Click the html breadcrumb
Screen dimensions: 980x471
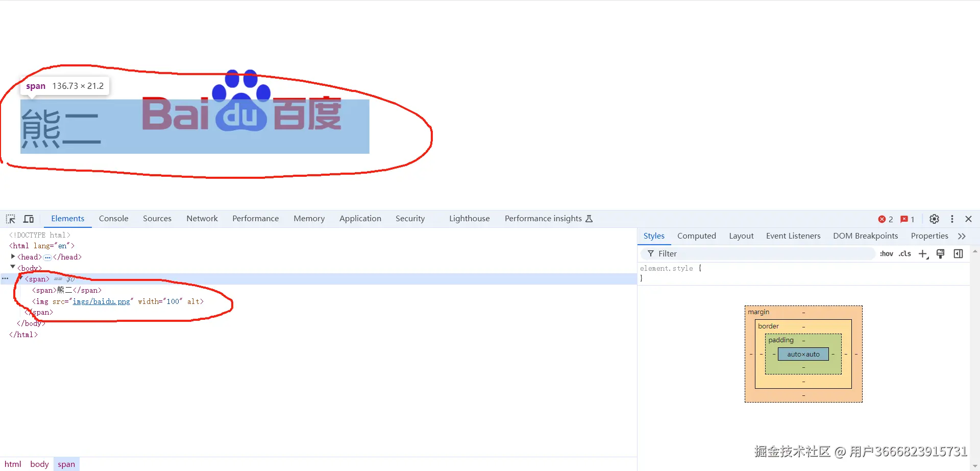[x=13, y=464]
